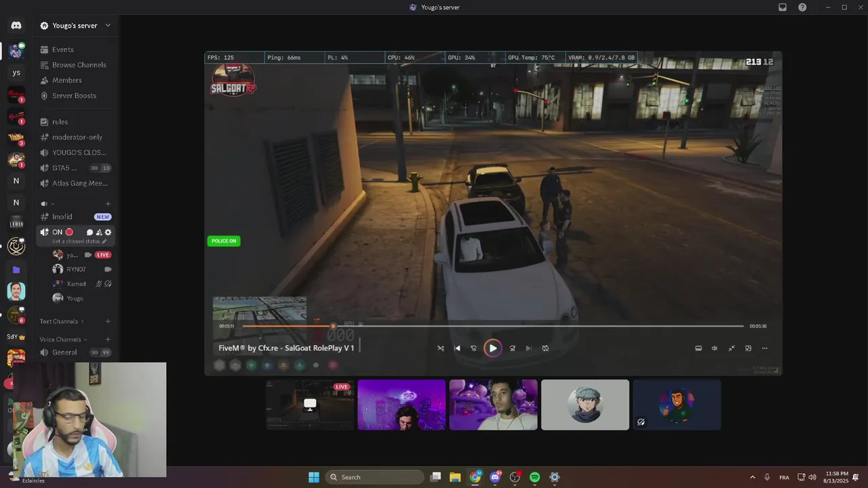Toggle shuffle in the media player
Screen dimensions: 868x488
pyautogui.click(x=441, y=348)
